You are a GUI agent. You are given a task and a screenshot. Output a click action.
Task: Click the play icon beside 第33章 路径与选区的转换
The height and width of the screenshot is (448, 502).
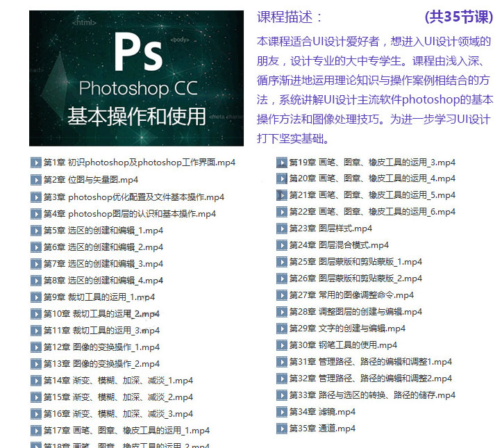click(x=282, y=395)
